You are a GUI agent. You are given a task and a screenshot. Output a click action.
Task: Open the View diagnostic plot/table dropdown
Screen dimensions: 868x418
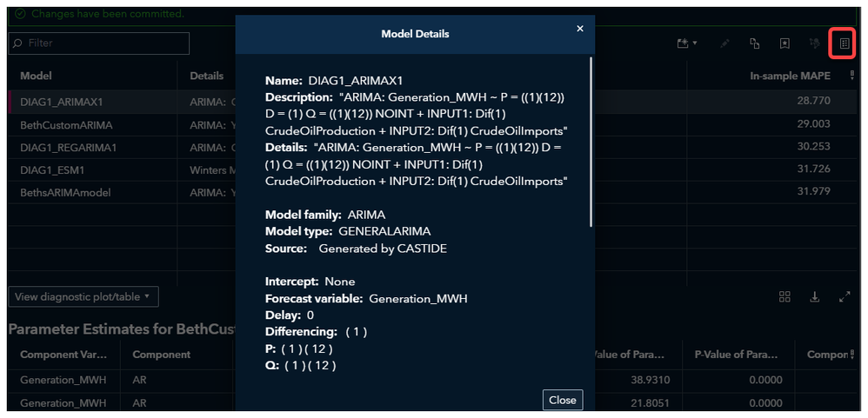(83, 296)
